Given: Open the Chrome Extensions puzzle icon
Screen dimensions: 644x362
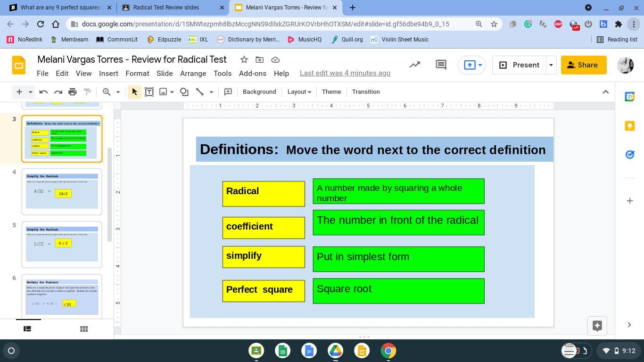Looking at the screenshot, I should [x=619, y=24].
